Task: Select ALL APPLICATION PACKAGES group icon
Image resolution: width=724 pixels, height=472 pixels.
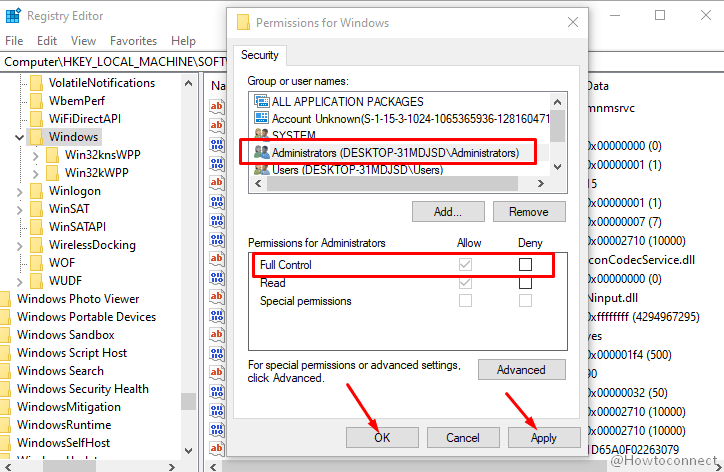Action: (x=261, y=101)
